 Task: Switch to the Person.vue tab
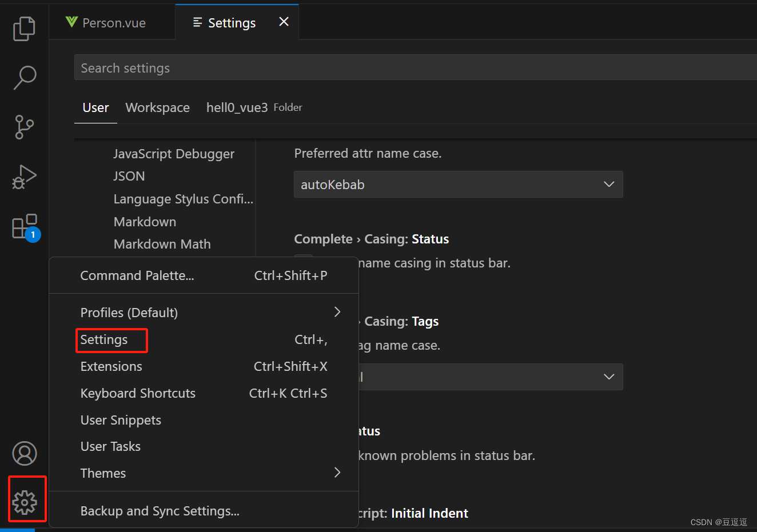tap(113, 23)
